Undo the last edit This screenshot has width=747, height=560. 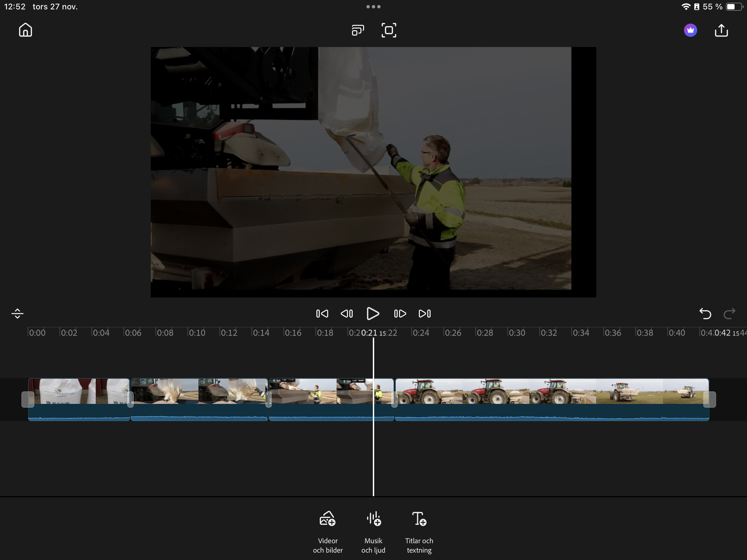click(705, 314)
